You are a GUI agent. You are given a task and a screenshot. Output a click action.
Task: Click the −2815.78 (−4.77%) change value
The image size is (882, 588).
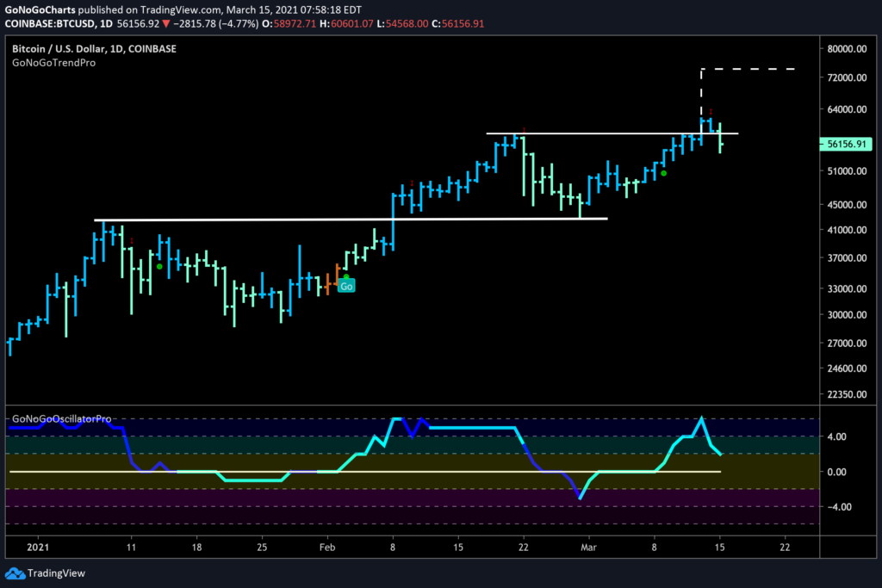[216, 23]
